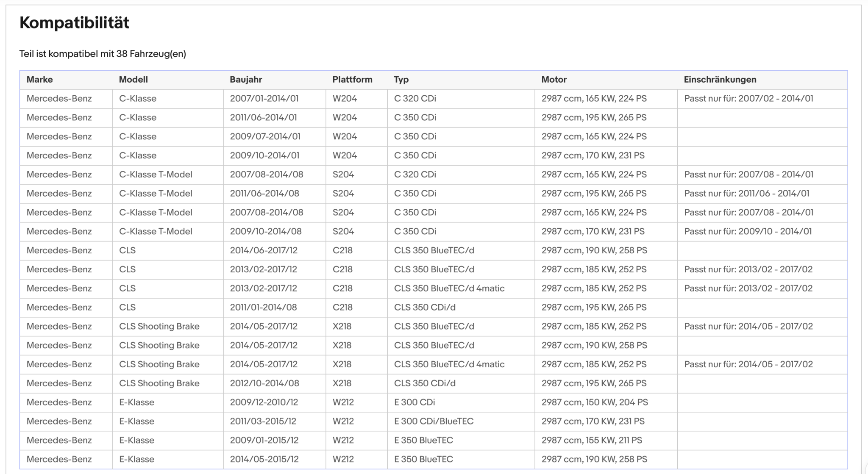Select the E 300 CDi/BlueTEC type cell

coord(434,421)
